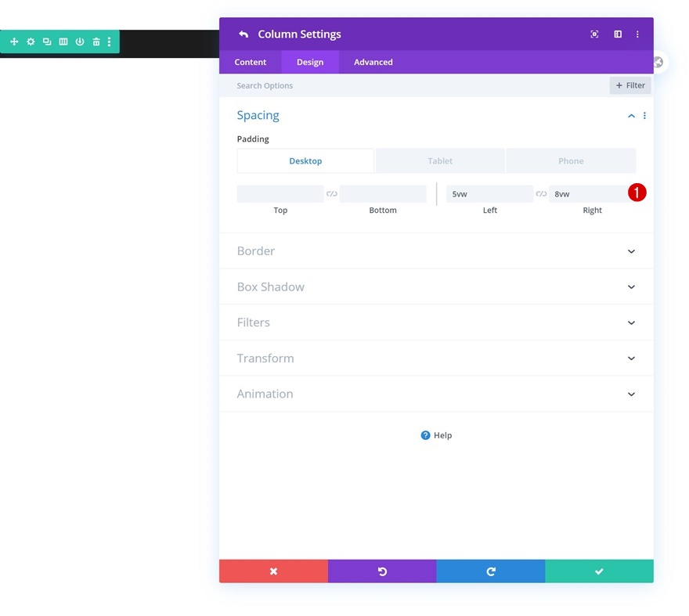Viewport: 689px width, 616px height.
Task: Expand the Transform section
Action: tap(436, 358)
